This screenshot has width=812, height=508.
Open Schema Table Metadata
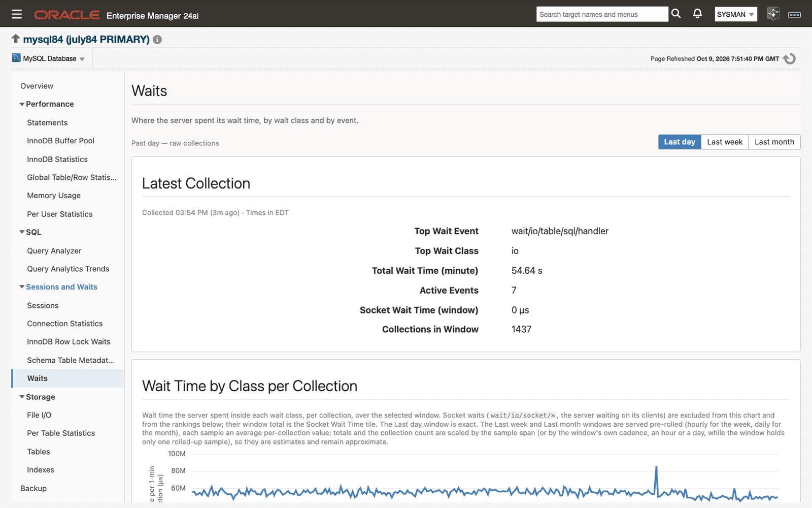coord(71,360)
